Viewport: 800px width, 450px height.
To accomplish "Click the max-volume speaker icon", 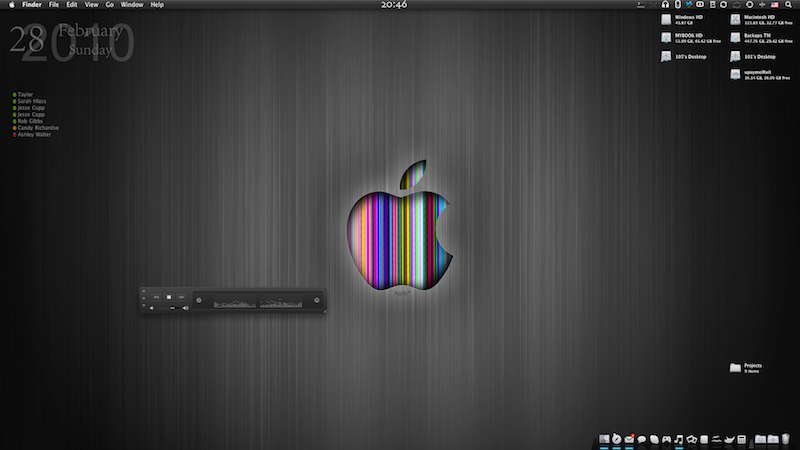I will (x=186, y=308).
